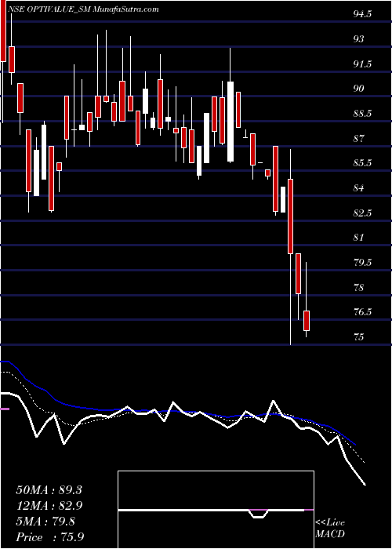
Task: Click the 75 price axis label
Action: tap(359, 336)
